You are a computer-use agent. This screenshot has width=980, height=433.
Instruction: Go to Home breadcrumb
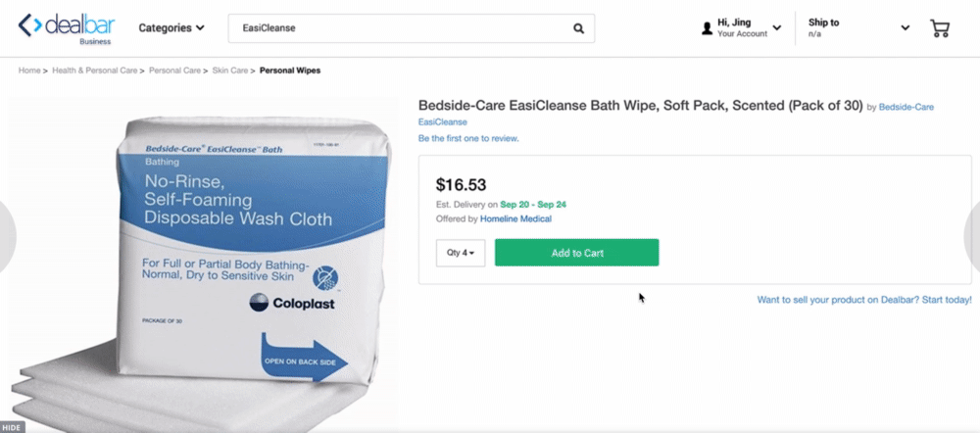[29, 71]
